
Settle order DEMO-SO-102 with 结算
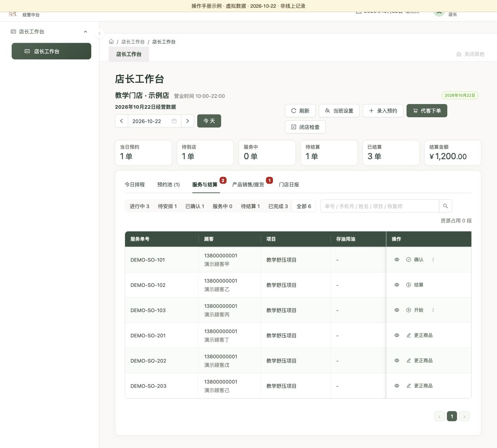click(x=415, y=285)
